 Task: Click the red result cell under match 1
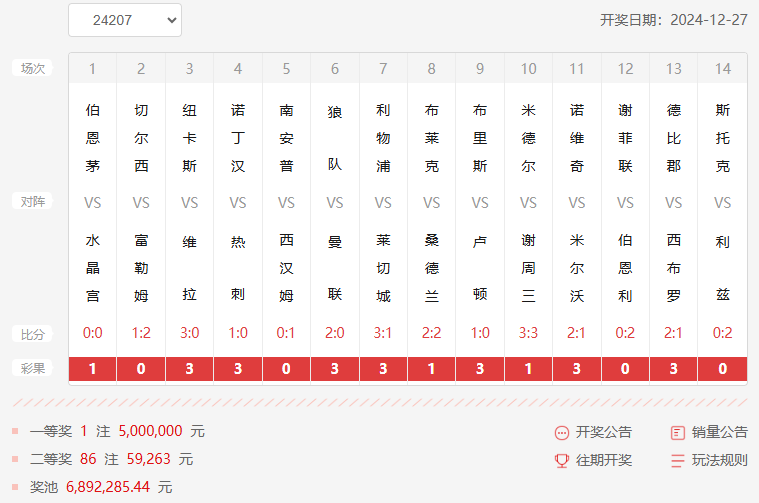pyautogui.click(x=92, y=369)
